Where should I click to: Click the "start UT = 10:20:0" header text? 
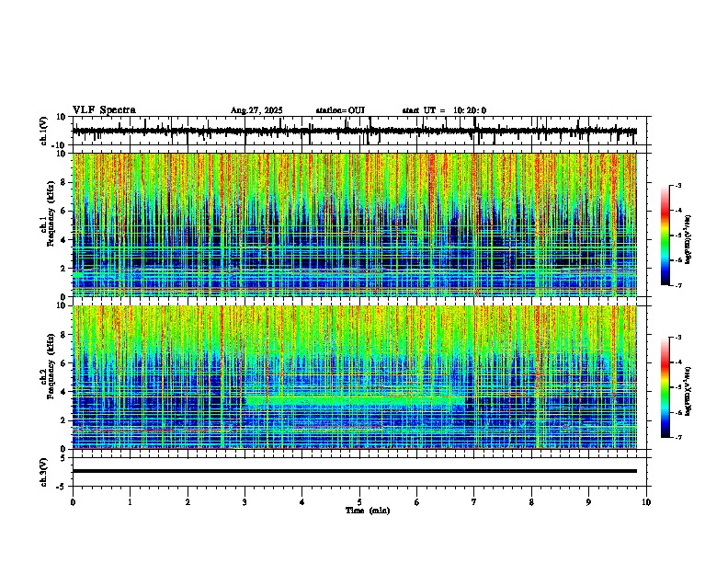click(x=444, y=110)
